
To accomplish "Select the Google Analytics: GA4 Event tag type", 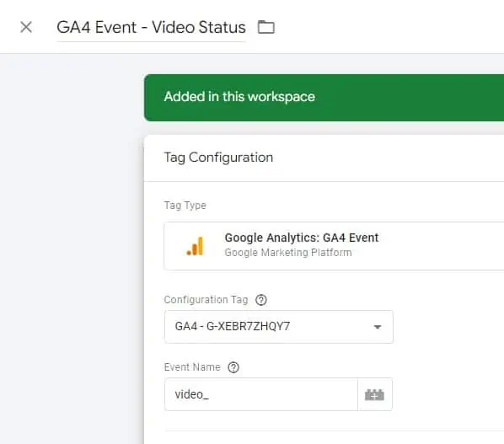I will (334, 246).
